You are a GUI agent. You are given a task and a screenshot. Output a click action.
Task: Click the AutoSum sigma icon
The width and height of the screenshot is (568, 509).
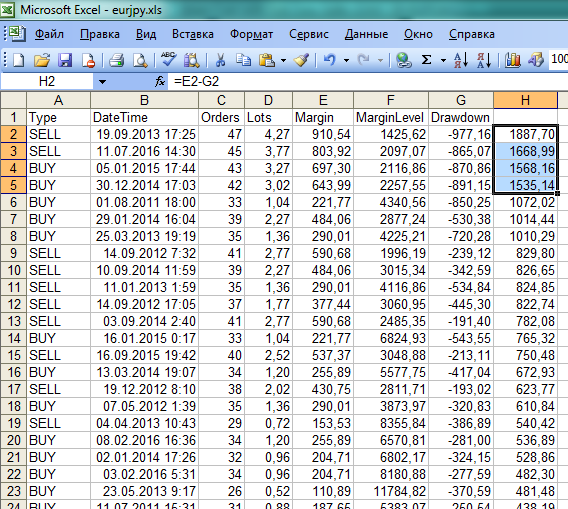pyautogui.click(x=427, y=60)
